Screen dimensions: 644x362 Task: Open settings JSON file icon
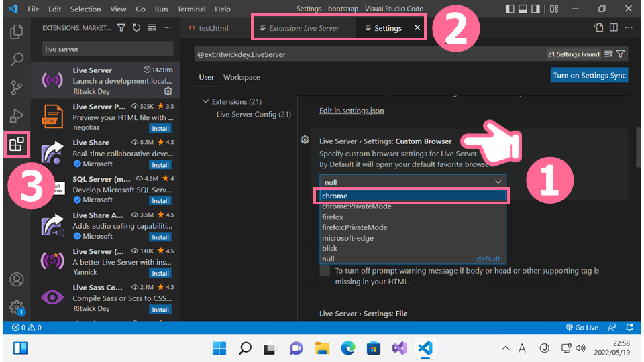(x=598, y=27)
